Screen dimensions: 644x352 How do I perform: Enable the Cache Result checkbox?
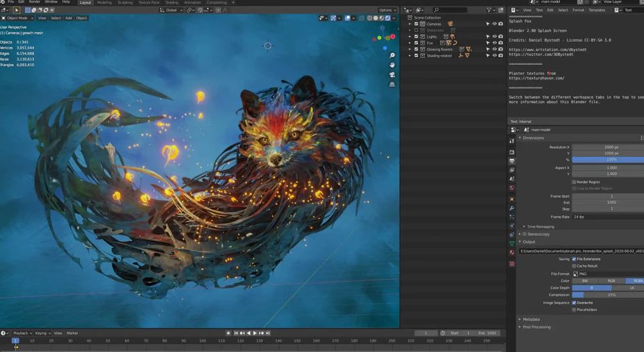click(x=574, y=266)
